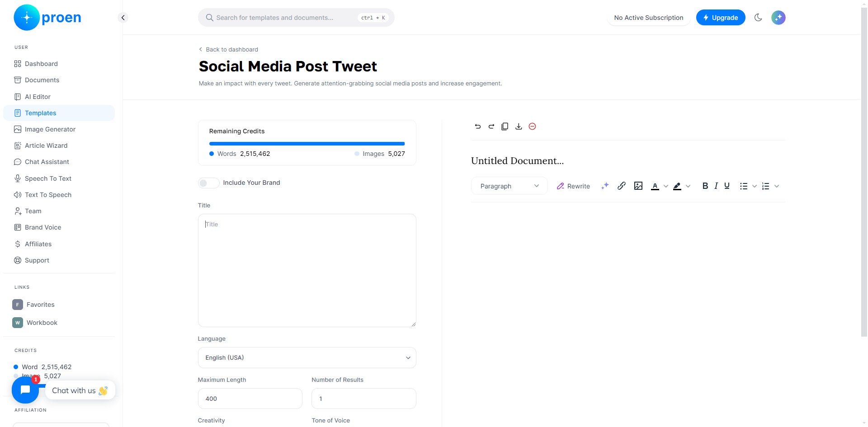Open Documents in sidebar
This screenshot has height=427, width=868.
coord(59,80)
